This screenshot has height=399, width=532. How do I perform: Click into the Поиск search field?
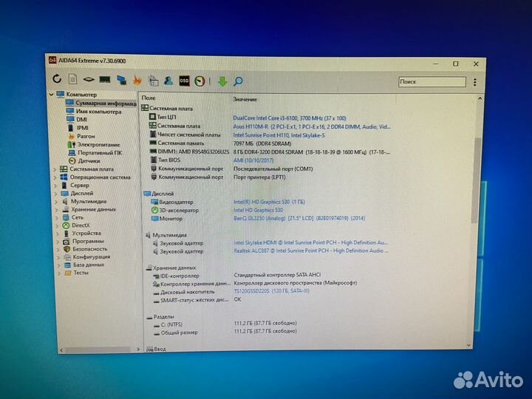point(432,82)
